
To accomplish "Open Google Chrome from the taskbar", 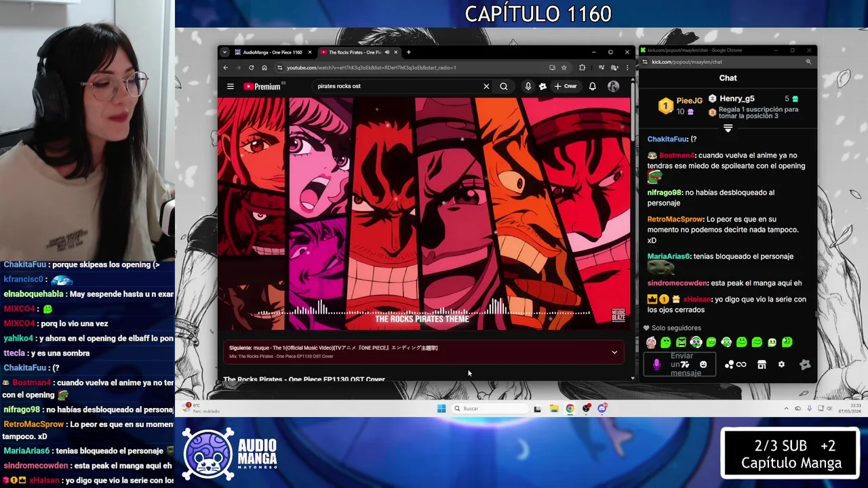I will pyautogui.click(x=570, y=408).
